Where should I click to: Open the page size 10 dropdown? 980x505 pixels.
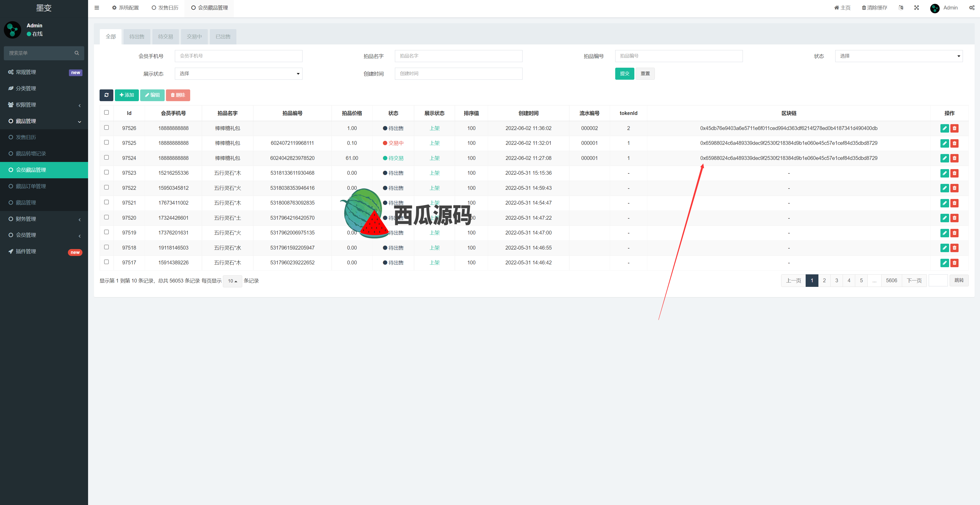tap(233, 281)
